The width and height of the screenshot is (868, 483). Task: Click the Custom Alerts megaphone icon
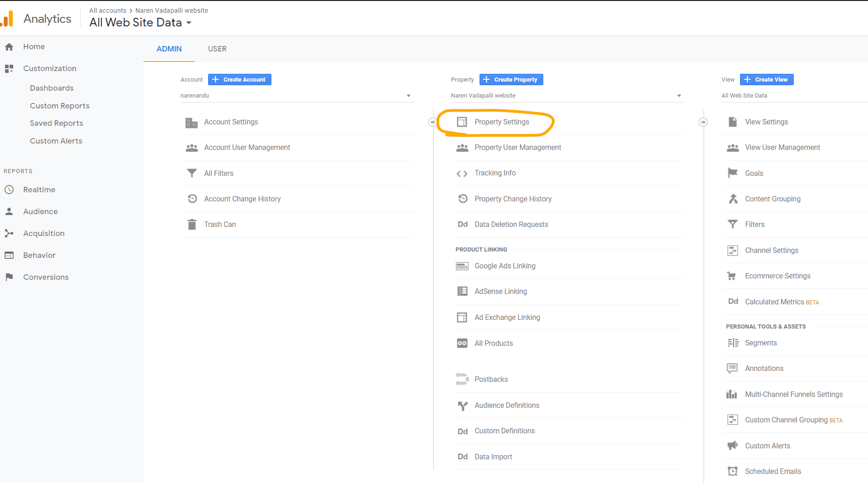(733, 446)
